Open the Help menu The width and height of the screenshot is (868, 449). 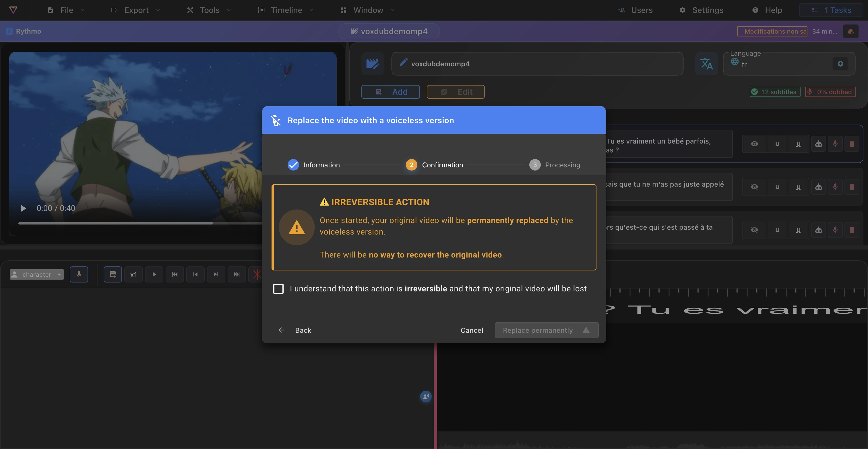[767, 10]
